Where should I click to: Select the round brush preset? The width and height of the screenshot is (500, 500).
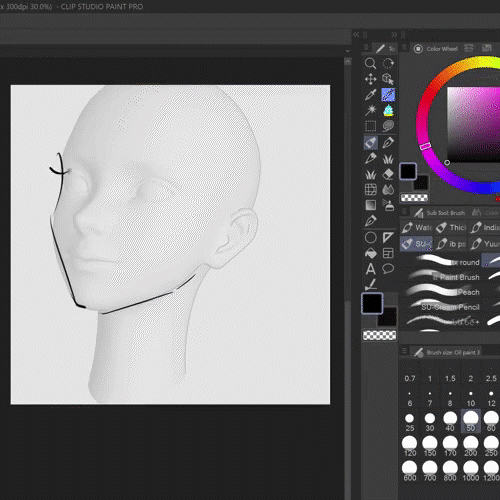pos(441,261)
